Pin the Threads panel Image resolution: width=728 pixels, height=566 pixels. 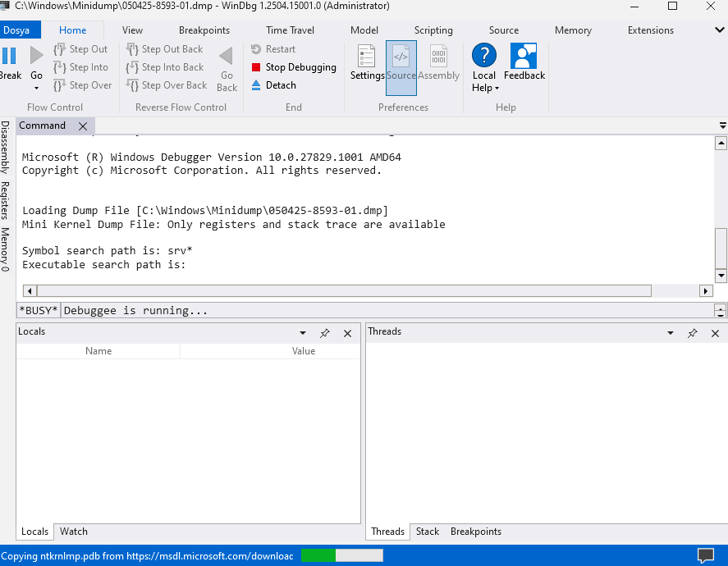click(692, 333)
